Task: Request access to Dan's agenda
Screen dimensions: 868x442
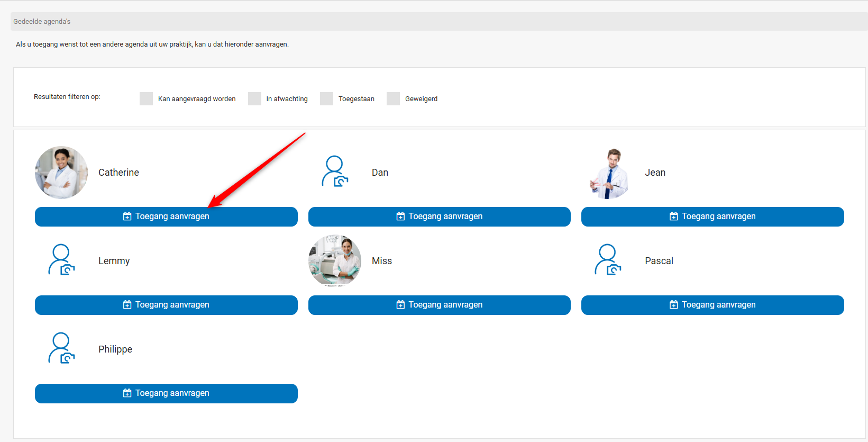Action: [440, 217]
